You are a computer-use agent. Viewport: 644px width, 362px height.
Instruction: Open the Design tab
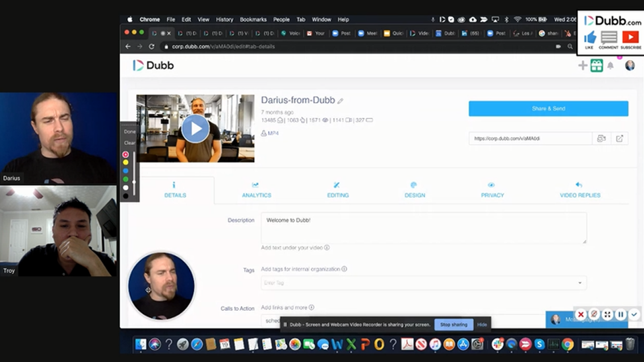tap(415, 190)
